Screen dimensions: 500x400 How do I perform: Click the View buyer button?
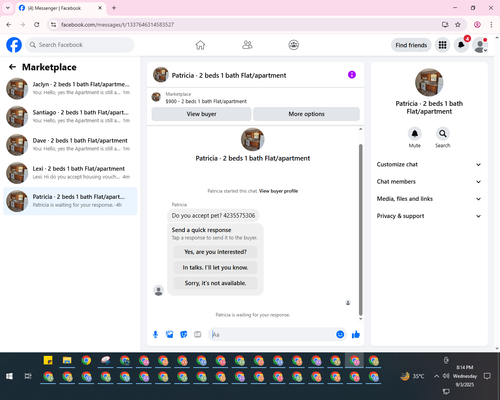pos(201,114)
